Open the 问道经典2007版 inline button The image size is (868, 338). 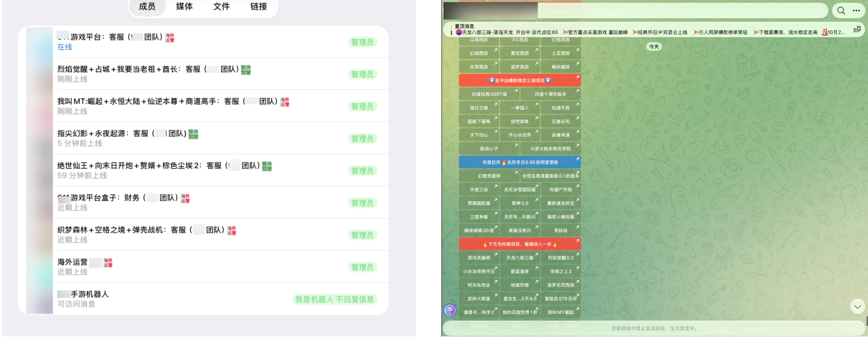(489, 94)
